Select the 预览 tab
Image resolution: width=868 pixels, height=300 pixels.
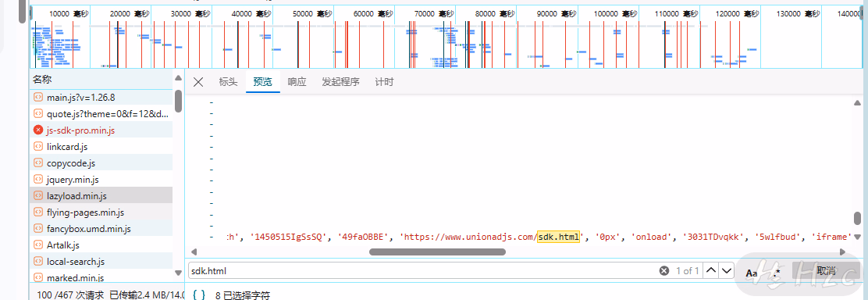click(x=263, y=82)
